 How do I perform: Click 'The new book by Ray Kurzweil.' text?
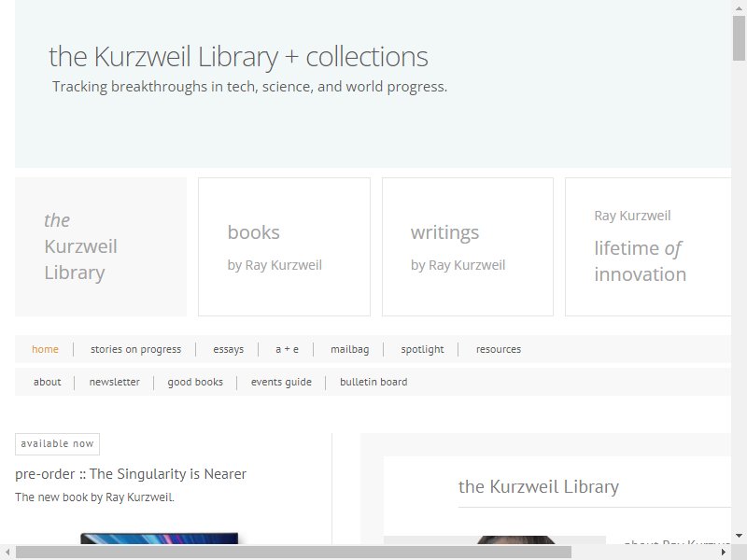[94, 497]
